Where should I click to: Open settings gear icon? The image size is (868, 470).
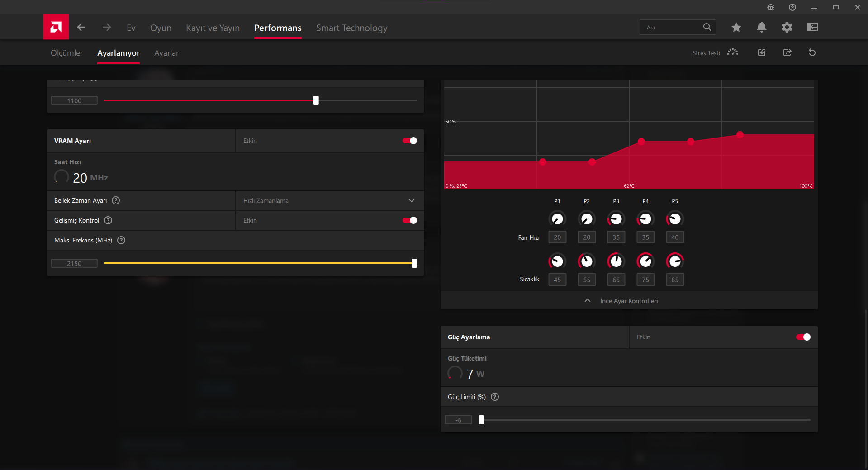(787, 27)
